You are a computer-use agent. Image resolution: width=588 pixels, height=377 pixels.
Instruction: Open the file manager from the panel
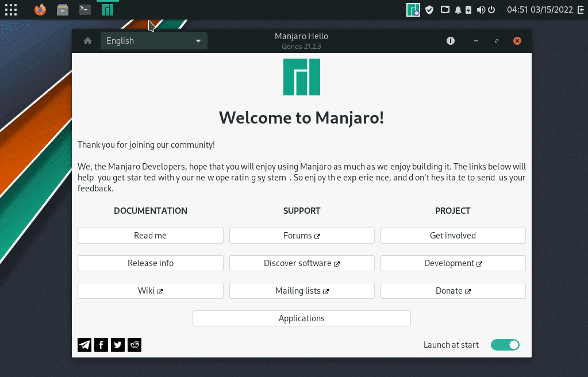[63, 10]
